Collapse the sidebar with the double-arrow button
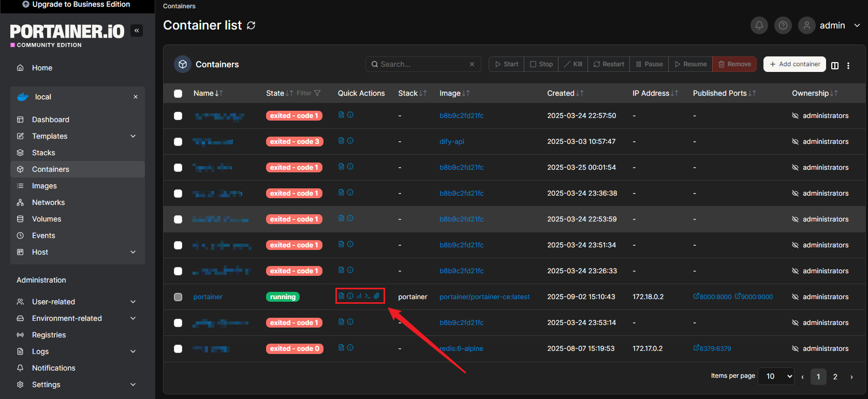 pos(137,31)
